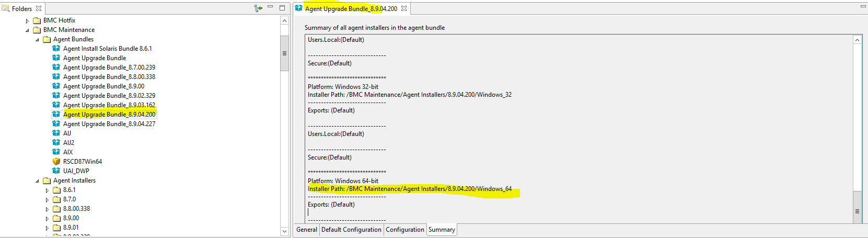Expand the 8.8.00.338 installer folder
868x238 pixels.
[47, 209]
